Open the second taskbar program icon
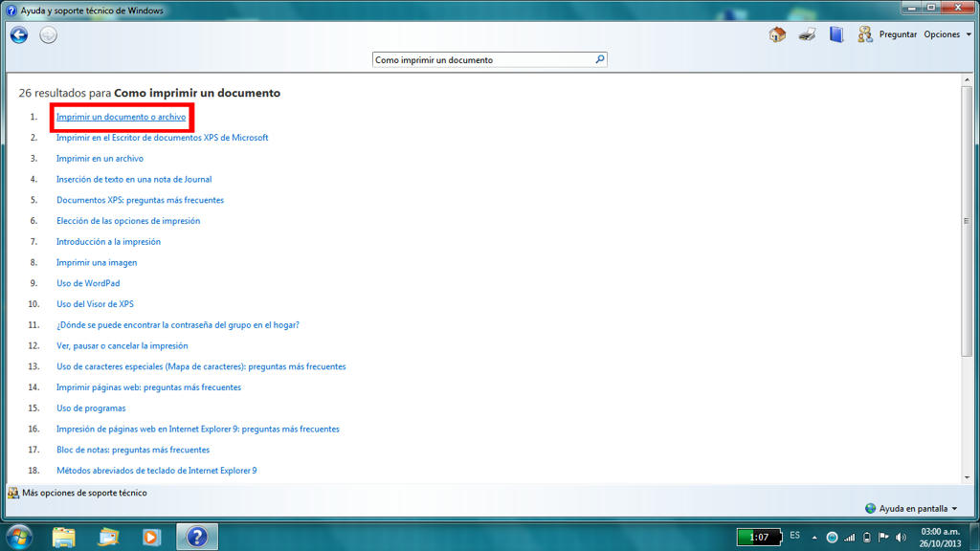This screenshot has height=551, width=980. pyautogui.click(x=108, y=538)
